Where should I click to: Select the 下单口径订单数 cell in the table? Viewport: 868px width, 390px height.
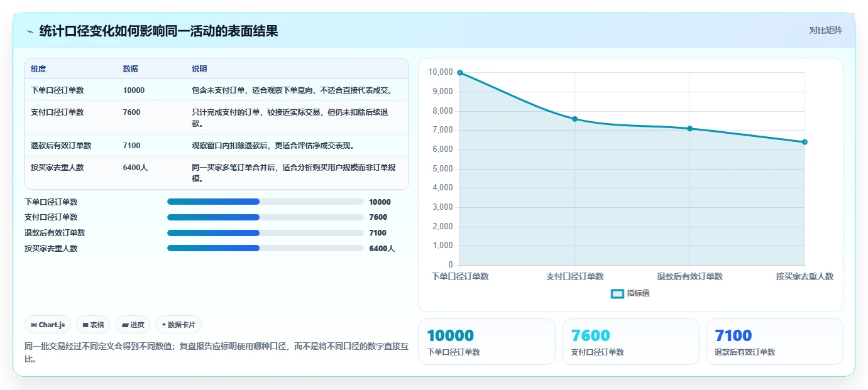pos(57,90)
